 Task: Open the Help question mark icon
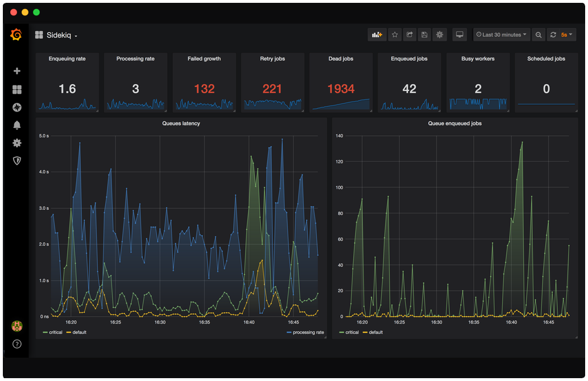coord(17,344)
